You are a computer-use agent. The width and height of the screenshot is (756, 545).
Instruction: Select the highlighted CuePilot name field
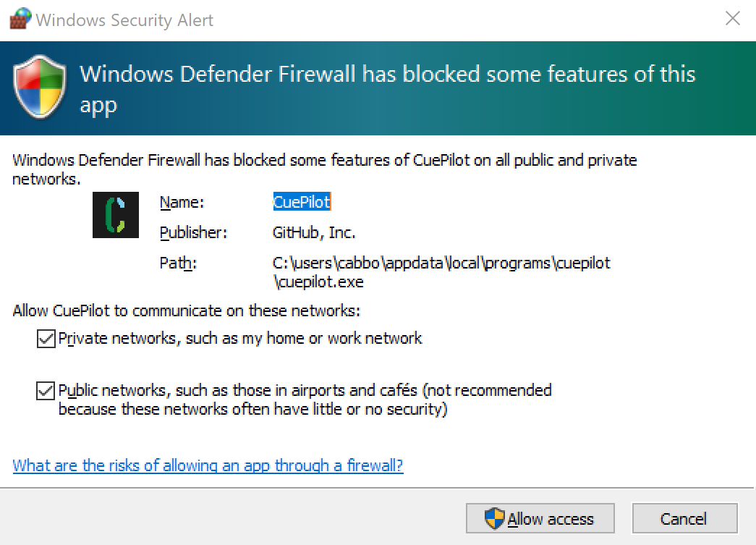302,201
